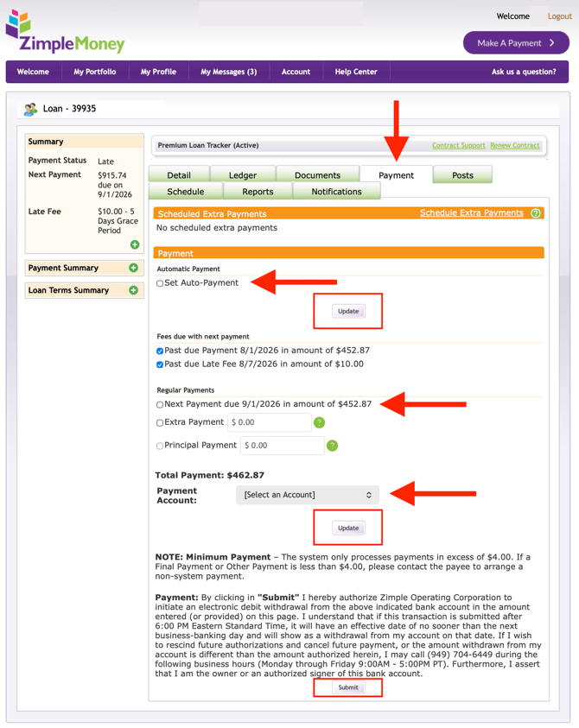Uncheck Past due Payment 8/1/2026 checkbox
This screenshot has height=728, width=579.
pos(160,351)
